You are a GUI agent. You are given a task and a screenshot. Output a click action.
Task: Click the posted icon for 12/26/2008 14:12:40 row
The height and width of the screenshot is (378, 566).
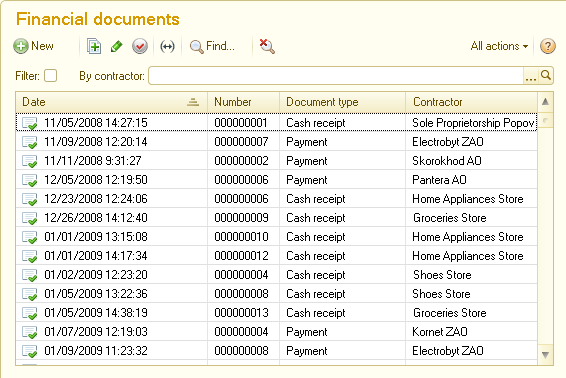pyautogui.click(x=29, y=218)
